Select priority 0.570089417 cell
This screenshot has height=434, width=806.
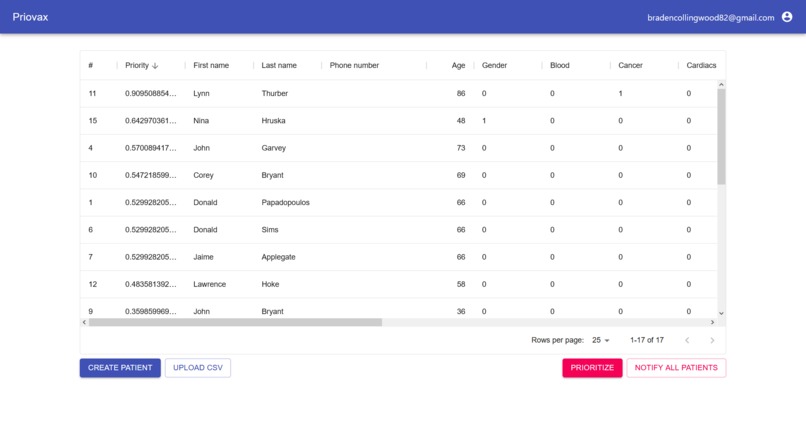[x=151, y=148]
